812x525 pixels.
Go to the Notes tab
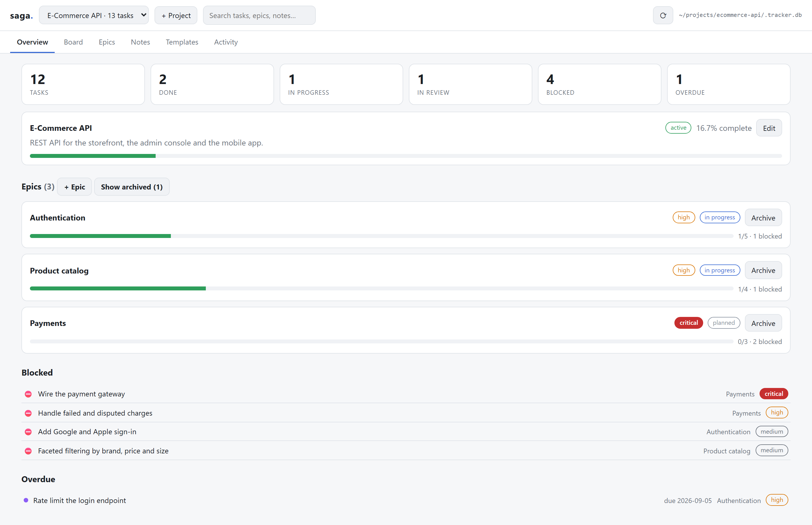[x=140, y=42]
